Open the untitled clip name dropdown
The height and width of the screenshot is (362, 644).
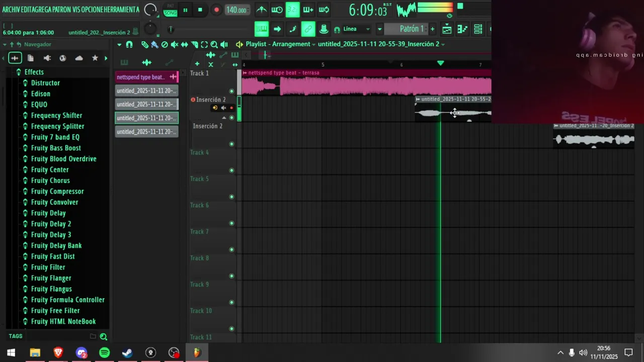tap(381, 44)
